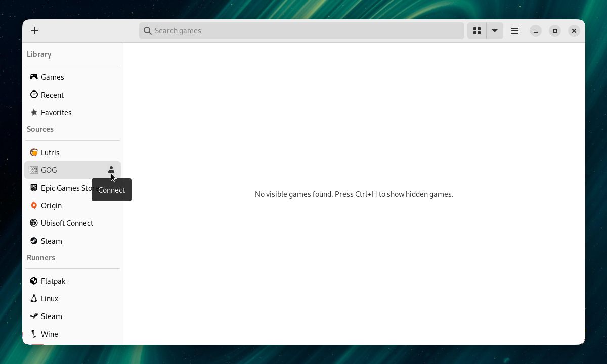Focus the Search games field
Screen dimensions: 607x364
(301, 31)
